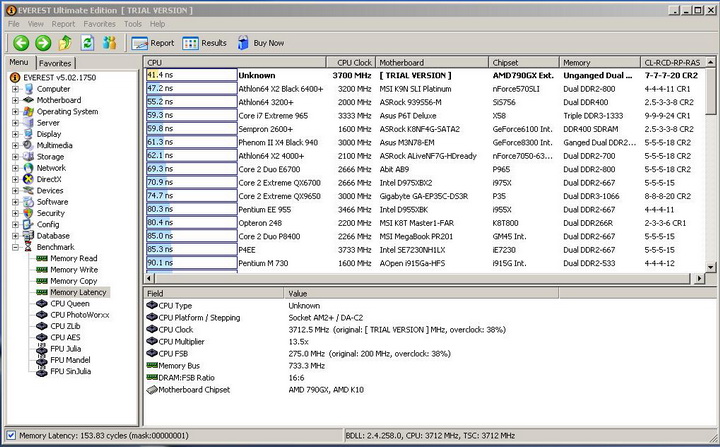Sort by the CL-RCD-RP-RAS column header

click(x=672, y=62)
